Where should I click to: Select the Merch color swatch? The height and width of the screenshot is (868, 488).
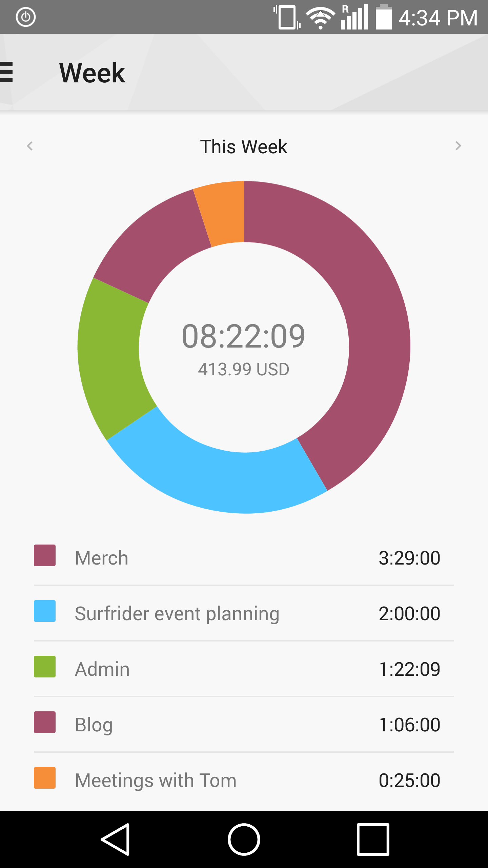click(45, 555)
